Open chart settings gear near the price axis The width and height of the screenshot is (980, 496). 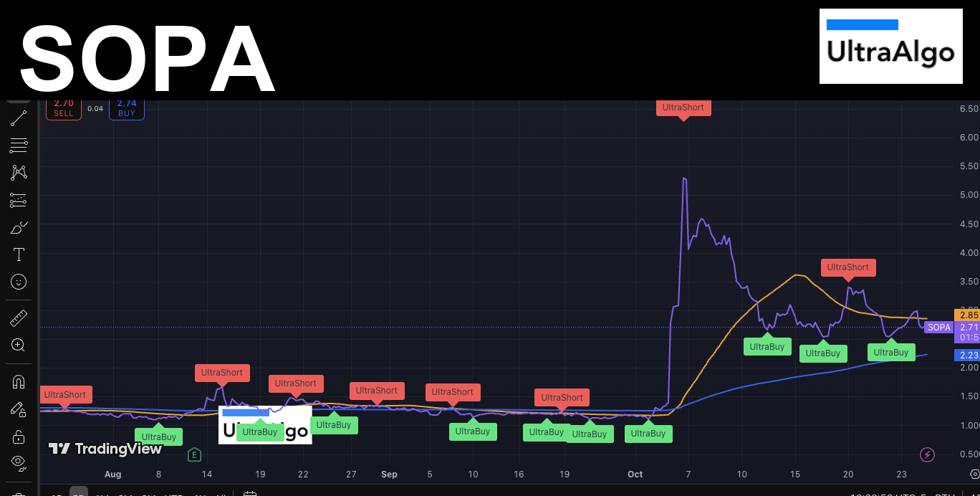(x=974, y=474)
